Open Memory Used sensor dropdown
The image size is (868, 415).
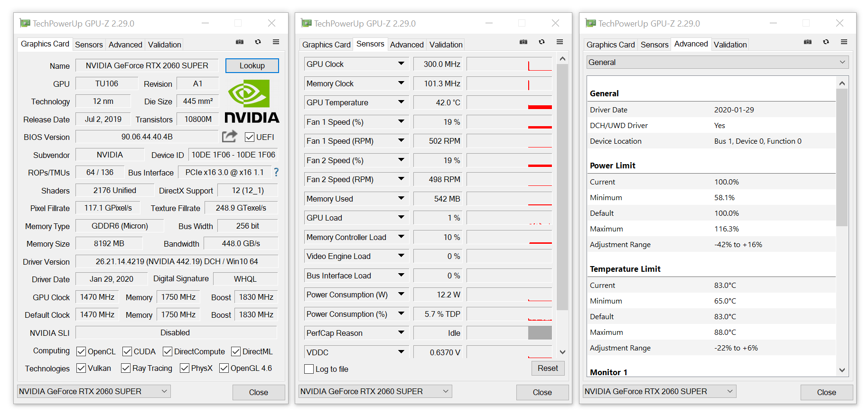pyautogui.click(x=401, y=199)
